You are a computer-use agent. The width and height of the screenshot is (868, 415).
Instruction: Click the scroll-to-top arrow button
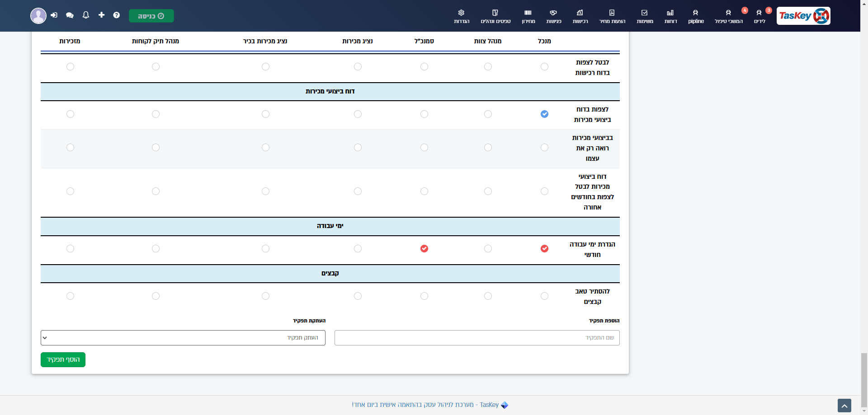pos(844,406)
